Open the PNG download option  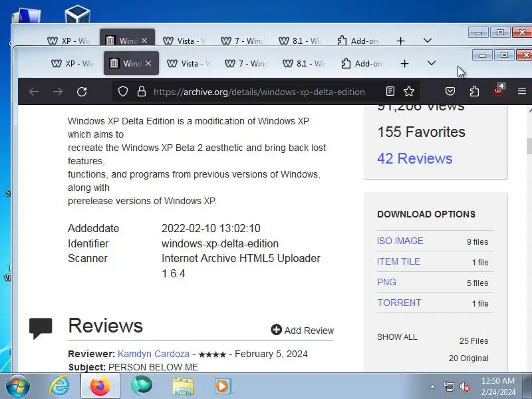point(386,282)
